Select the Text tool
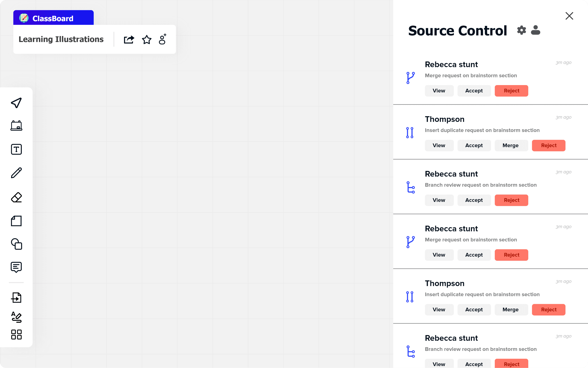Viewport: 588px width, 368px height. pos(16,149)
